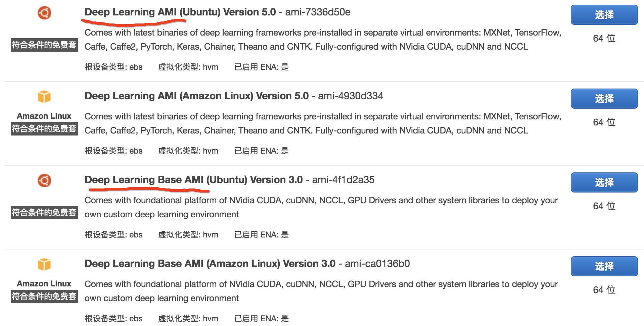Click the ami-ca0136b0 ID text
Screen dimensions: 644x326
(377, 264)
